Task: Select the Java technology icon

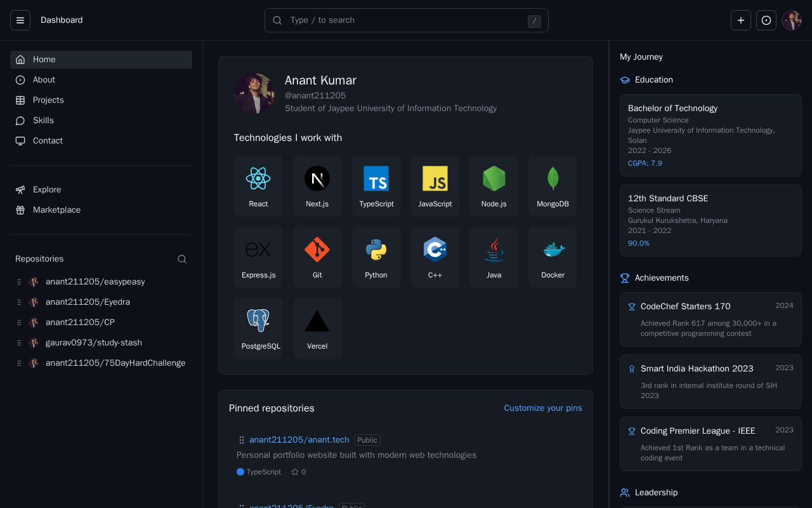Action: coord(494,250)
